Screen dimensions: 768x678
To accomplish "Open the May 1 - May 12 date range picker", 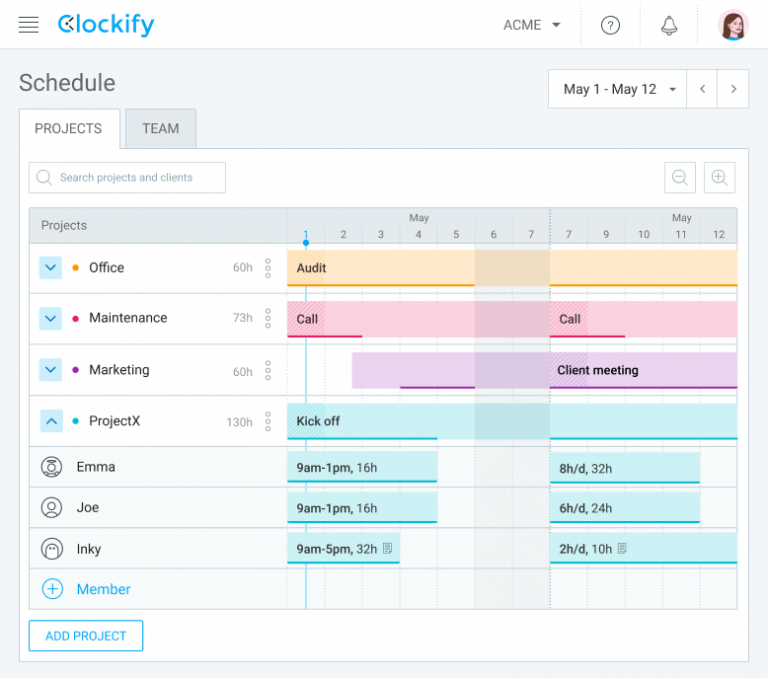I will [619, 89].
